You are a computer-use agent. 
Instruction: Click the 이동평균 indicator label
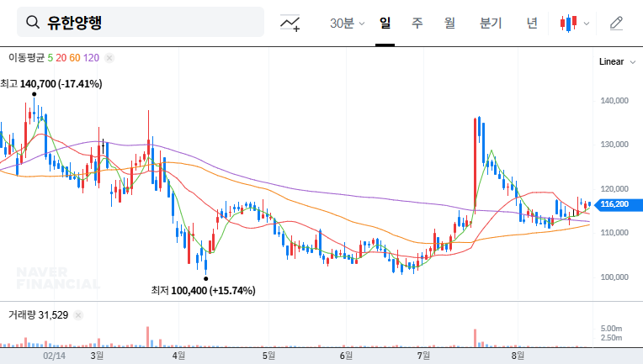pyautogui.click(x=26, y=58)
